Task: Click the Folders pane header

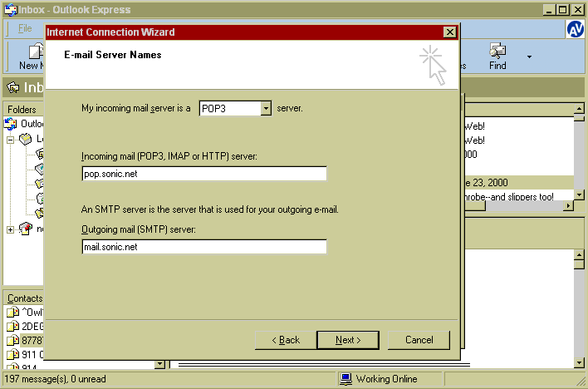Action: click(23, 109)
